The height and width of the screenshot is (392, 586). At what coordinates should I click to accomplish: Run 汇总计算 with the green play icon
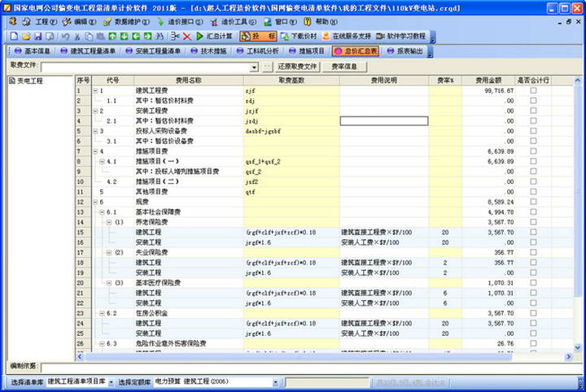point(215,37)
